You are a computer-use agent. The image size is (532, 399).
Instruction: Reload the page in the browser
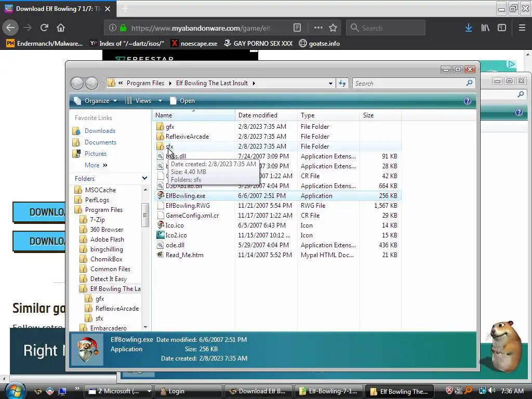point(44,28)
